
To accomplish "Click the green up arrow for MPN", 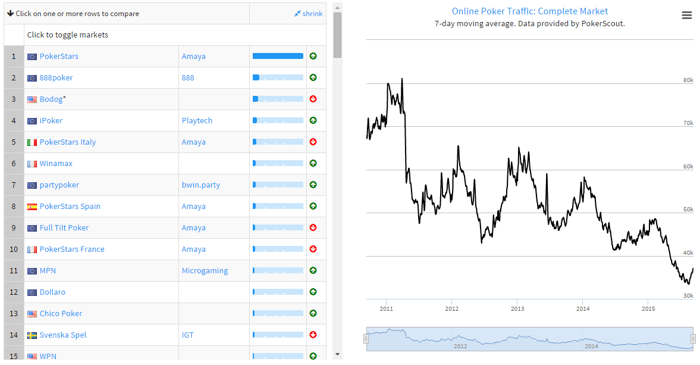I will pyautogui.click(x=313, y=270).
